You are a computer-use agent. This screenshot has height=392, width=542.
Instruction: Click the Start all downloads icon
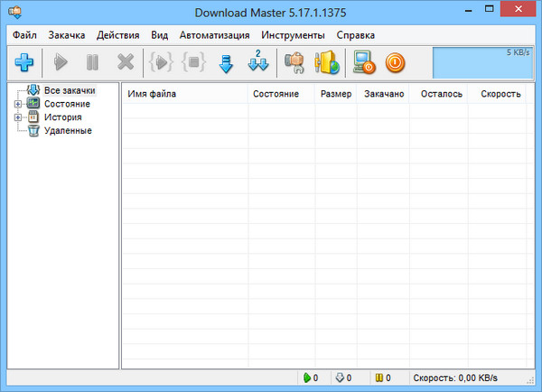(161, 63)
